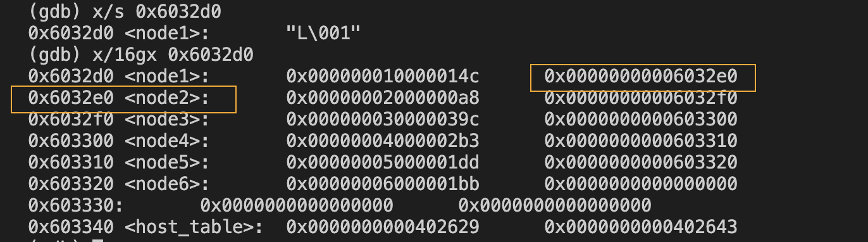This screenshot has height=242, width=868.
Task: Select node6 value 0x00000006000001bb
Action: [383, 185]
